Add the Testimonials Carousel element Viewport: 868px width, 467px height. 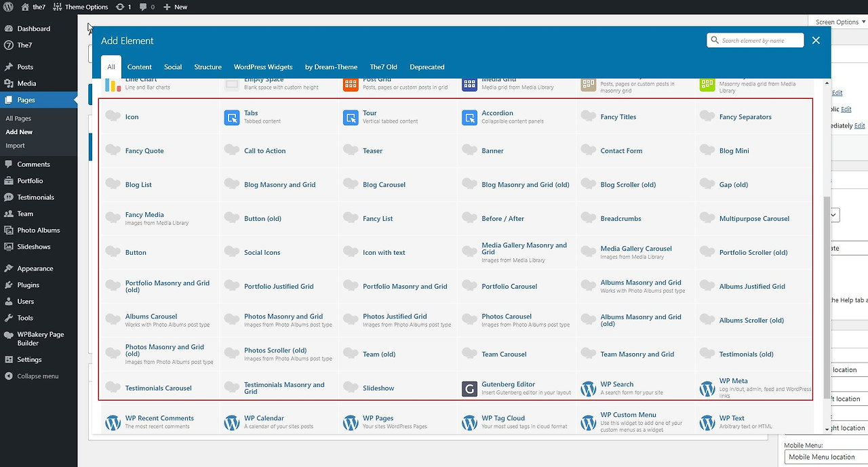[x=160, y=388]
